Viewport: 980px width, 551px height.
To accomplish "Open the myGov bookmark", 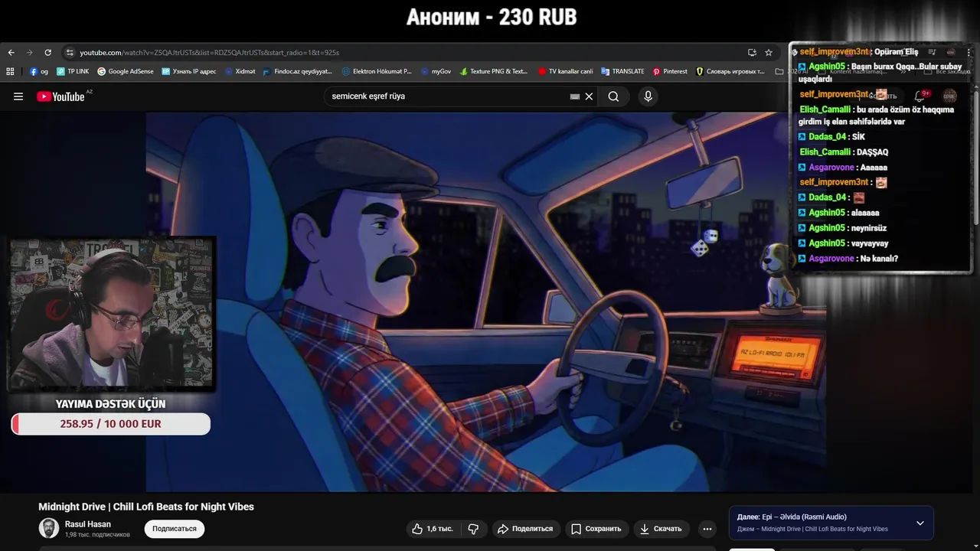I will point(436,71).
